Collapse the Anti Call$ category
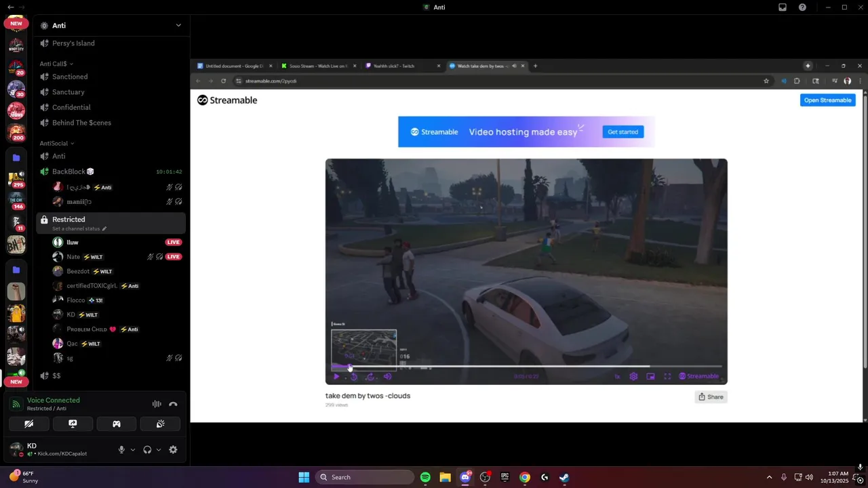868x488 pixels. point(57,64)
